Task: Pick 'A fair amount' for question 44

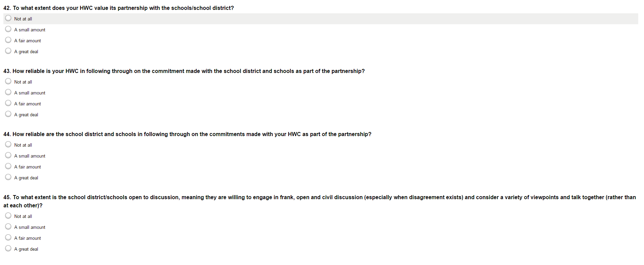Action: coord(8,166)
